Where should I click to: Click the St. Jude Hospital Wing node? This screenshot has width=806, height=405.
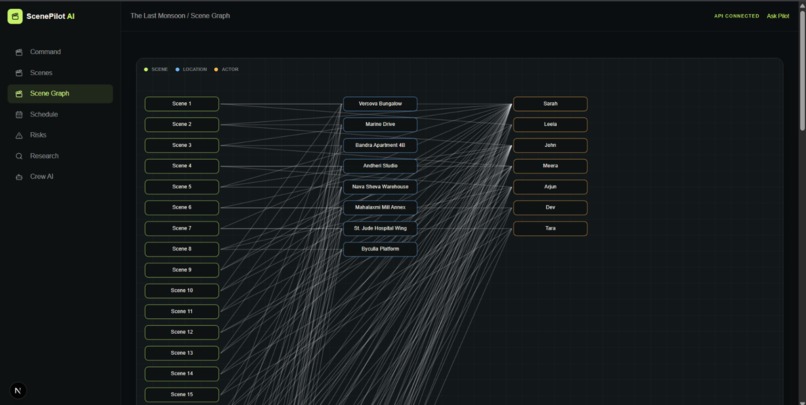380,228
